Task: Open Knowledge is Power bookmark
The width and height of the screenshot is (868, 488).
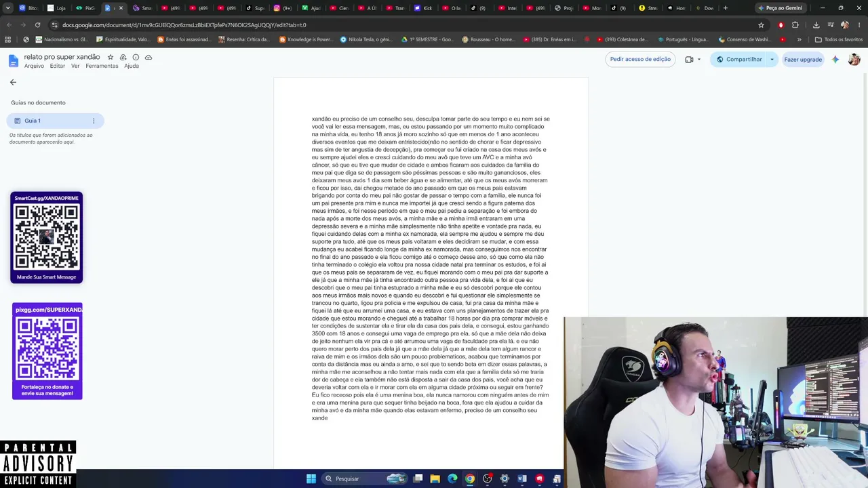Action: (x=306, y=39)
